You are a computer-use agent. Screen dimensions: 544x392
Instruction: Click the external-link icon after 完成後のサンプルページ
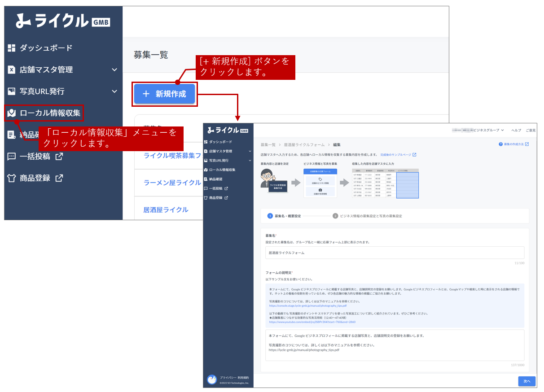[x=414, y=155]
